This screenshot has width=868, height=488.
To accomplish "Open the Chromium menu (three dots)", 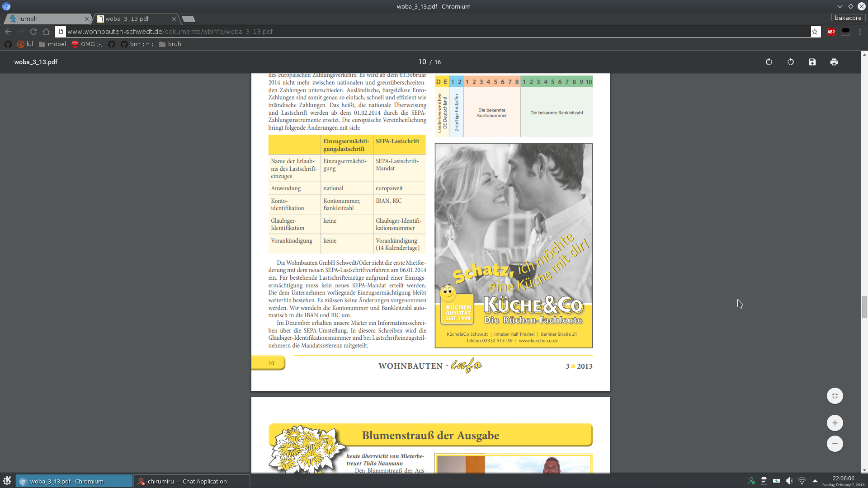I will click(x=860, y=32).
